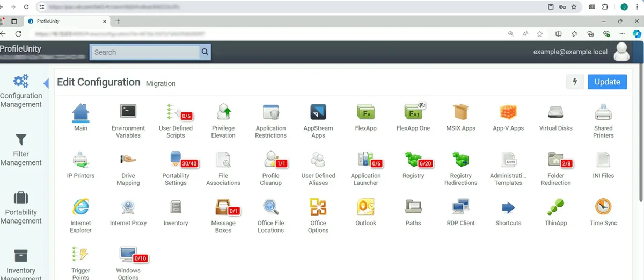Open a new tab with plus button
Screen dimensions: 644x280
pos(118,21)
